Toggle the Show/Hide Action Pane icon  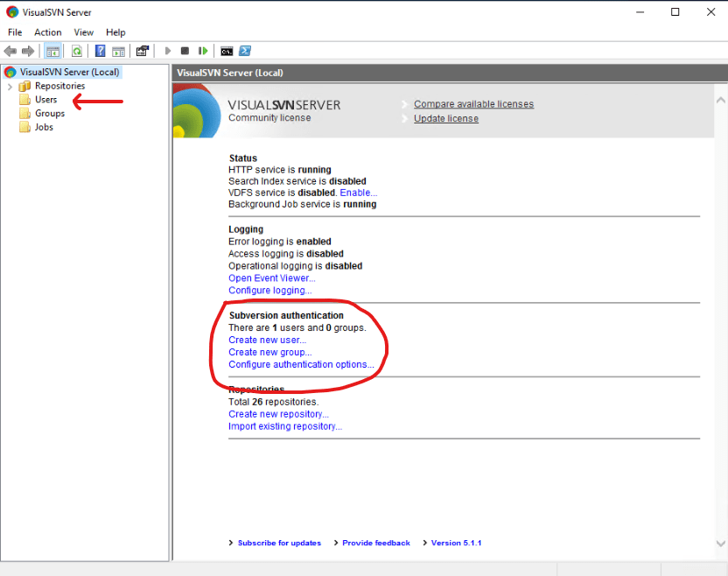click(119, 51)
